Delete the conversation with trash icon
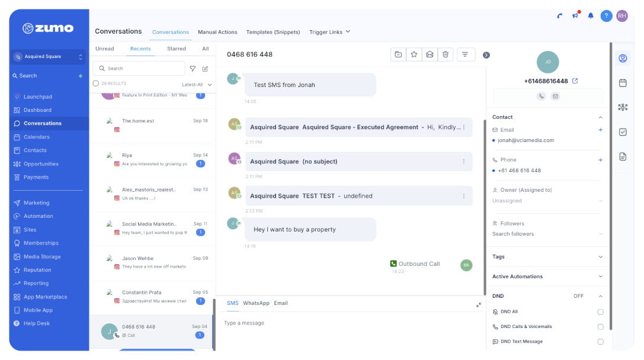Image resolution: width=644 pixels, height=360 pixels. pos(445,54)
